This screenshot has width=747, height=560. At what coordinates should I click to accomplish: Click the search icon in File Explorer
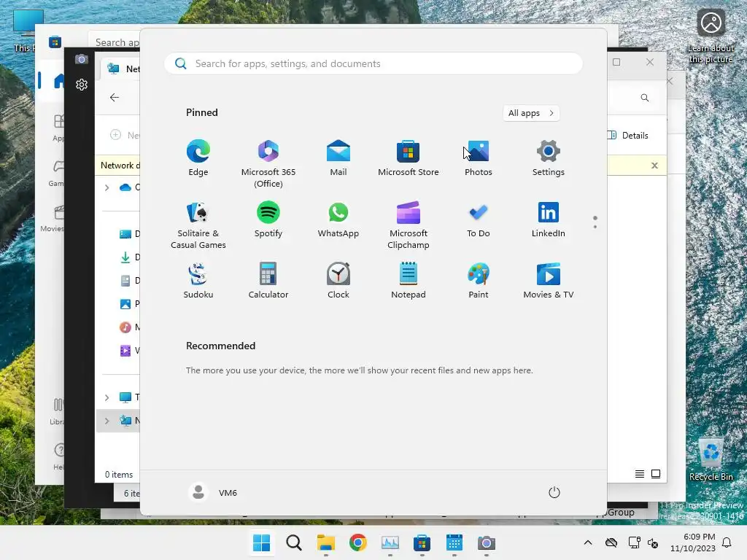coord(645,98)
